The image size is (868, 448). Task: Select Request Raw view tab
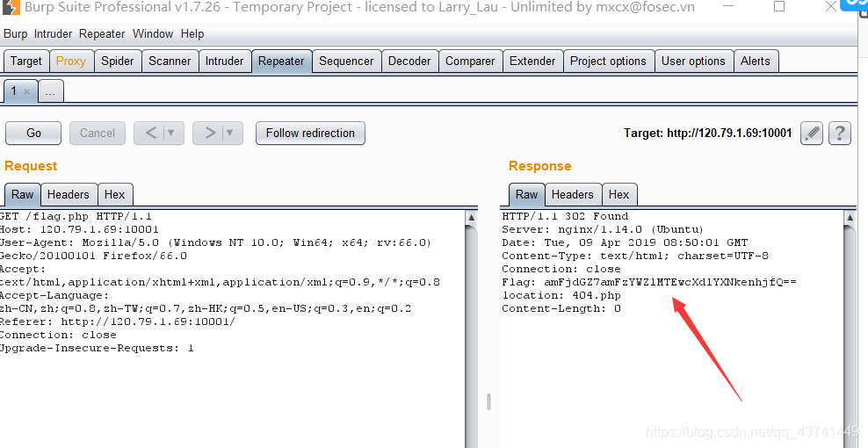click(x=22, y=194)
